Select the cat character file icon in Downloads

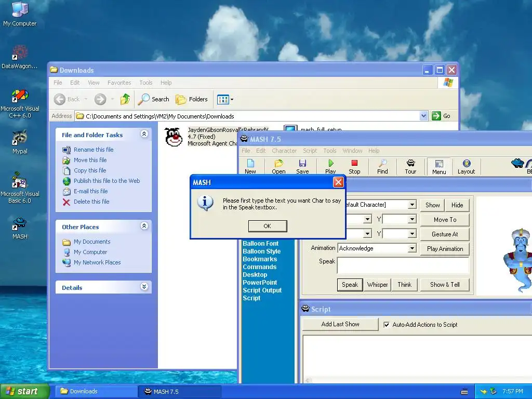click(174, 137)
